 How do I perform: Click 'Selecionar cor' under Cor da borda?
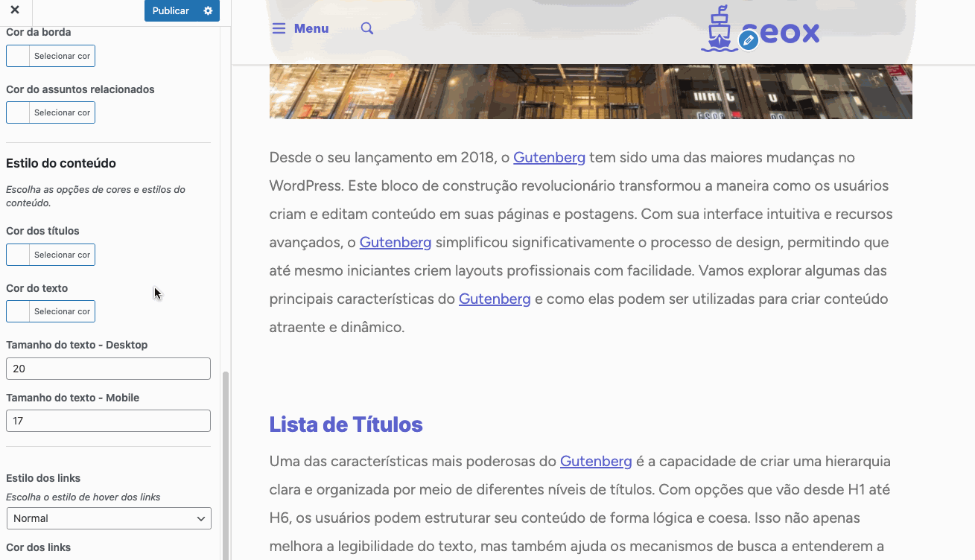pos(62,56)
